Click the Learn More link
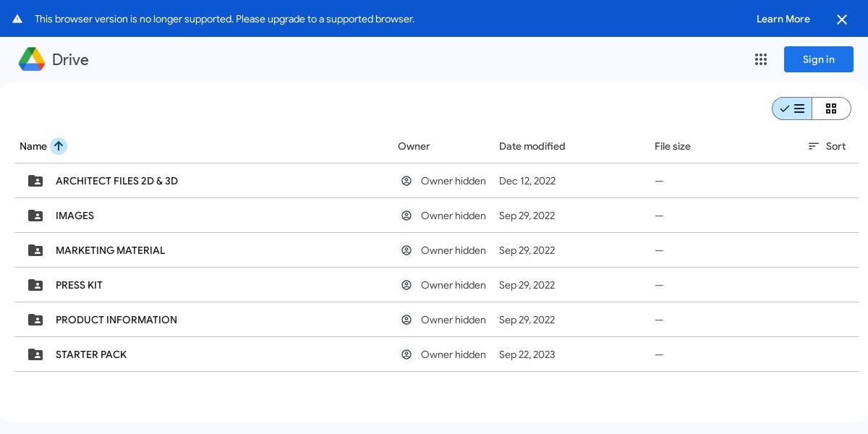The height and width of the screenshot is (434, 868). coord(783,19)
